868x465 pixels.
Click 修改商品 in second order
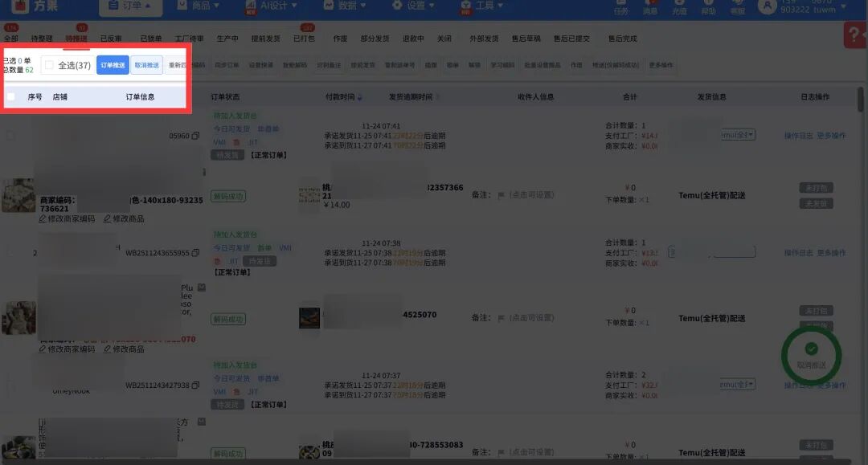pos(124,349)
